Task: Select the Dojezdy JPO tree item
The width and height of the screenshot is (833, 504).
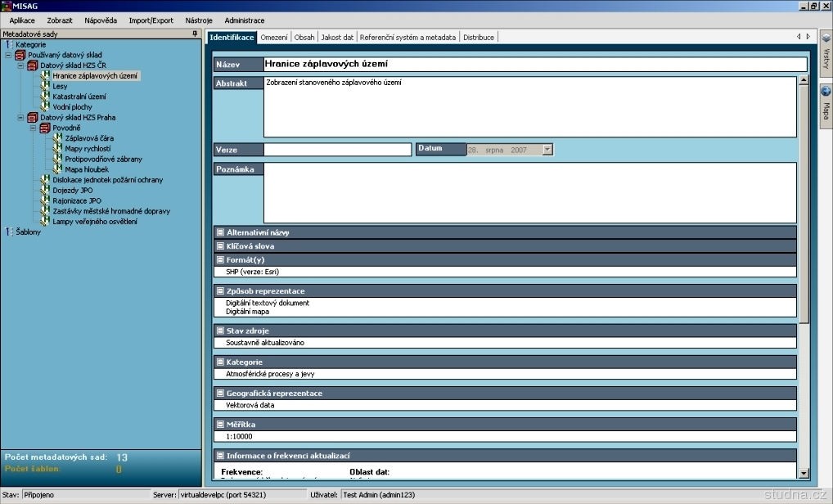Action: [x=73, y=190]
